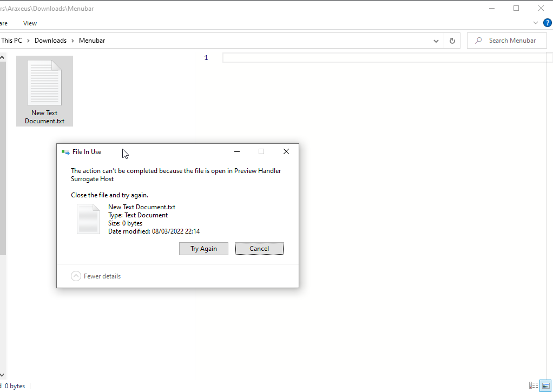Select the New Text Document.txt file icon
This screenshot has height=392, width=553.
click(x=44, y=84)
